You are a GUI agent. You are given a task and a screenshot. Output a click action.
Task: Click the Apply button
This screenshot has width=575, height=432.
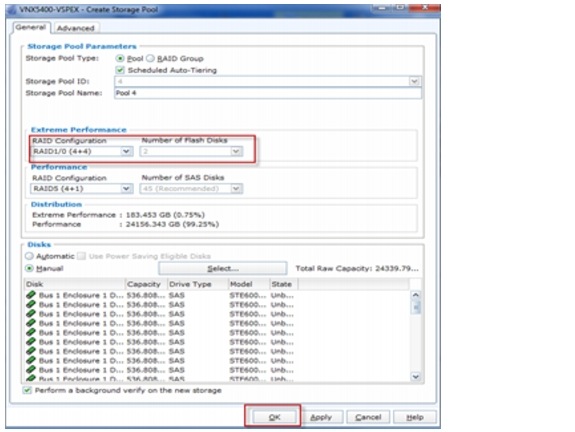(x=321, y=417)
